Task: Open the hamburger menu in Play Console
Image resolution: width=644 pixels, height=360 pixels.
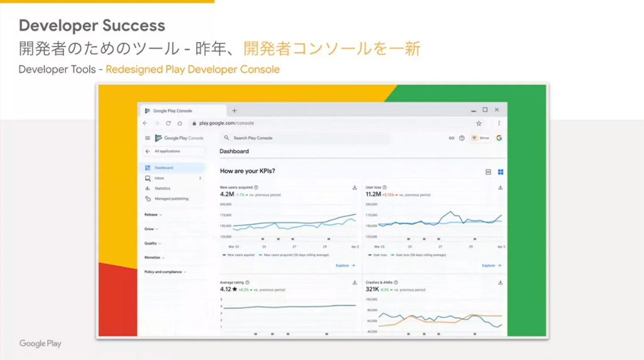Action: pos(147,138)
